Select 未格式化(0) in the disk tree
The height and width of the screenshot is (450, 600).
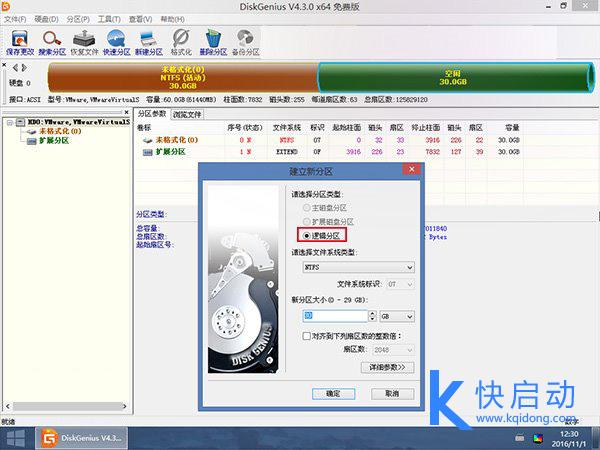60,131
